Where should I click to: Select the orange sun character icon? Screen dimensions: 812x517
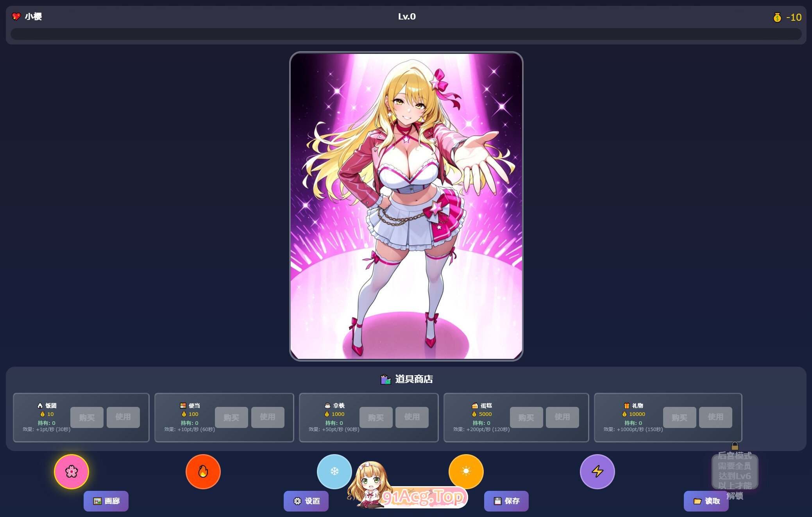coord(466,471)
